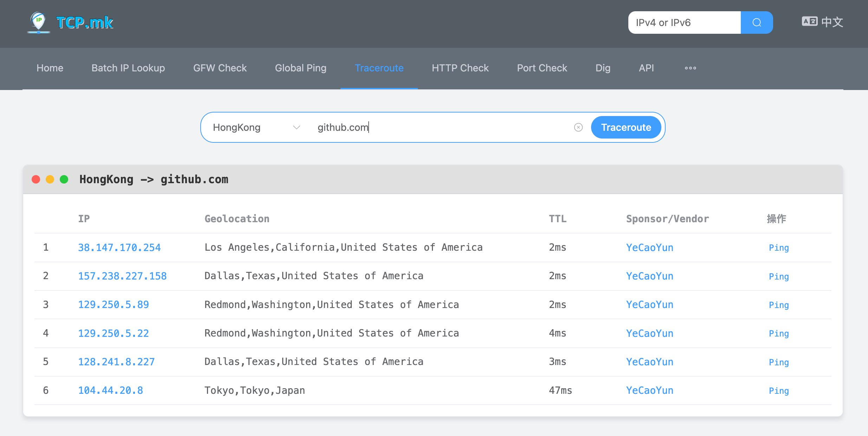Open the HTTP Check tab
The width and height of the screenshot is (868, 436).
[x=460, y=68]
